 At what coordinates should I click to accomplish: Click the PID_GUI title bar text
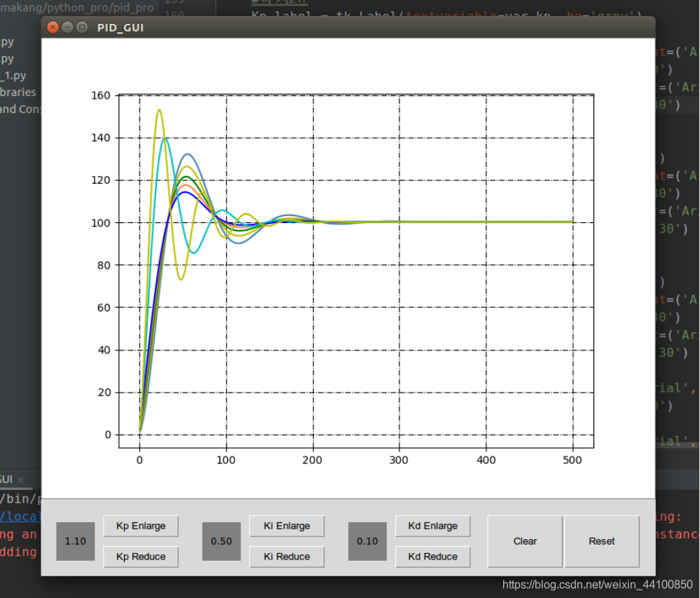point(121,27)
